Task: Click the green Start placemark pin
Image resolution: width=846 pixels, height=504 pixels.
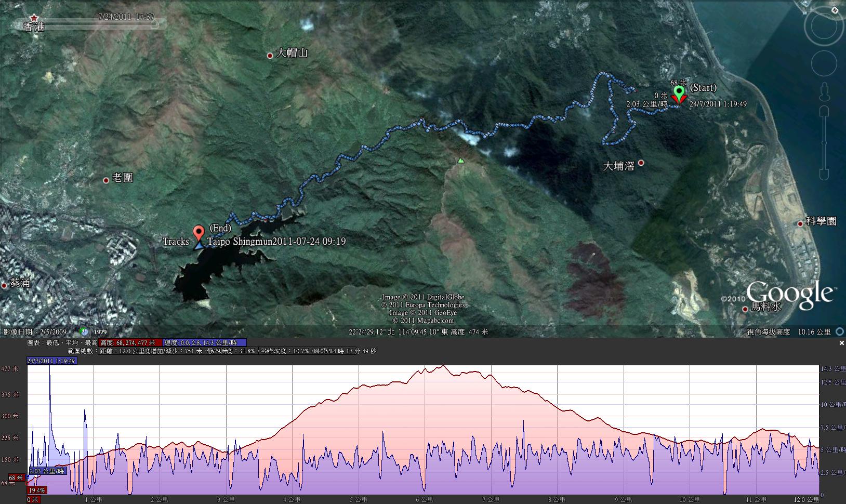Action: [679, 94]
